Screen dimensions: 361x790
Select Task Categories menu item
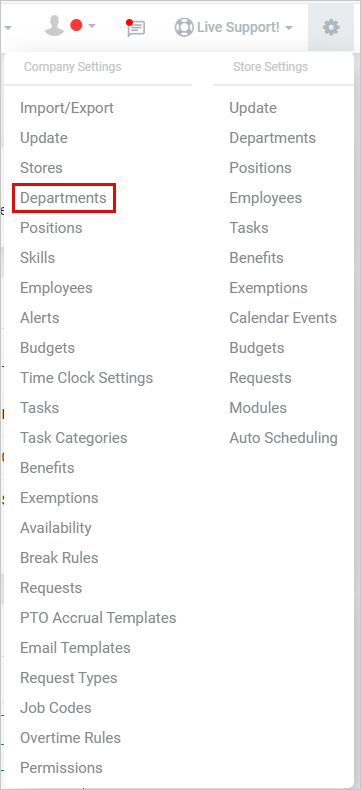point(74,438)
